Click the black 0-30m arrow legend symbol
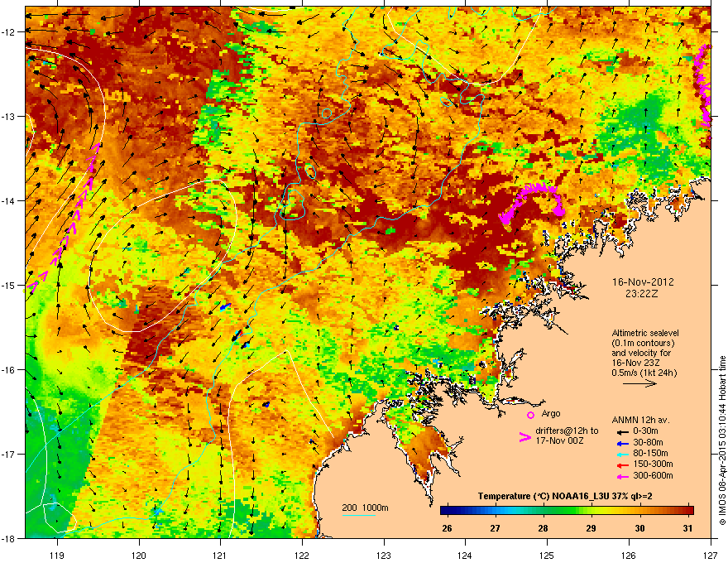The height and width of the screenshot is (563, 728). coord(622,431)
